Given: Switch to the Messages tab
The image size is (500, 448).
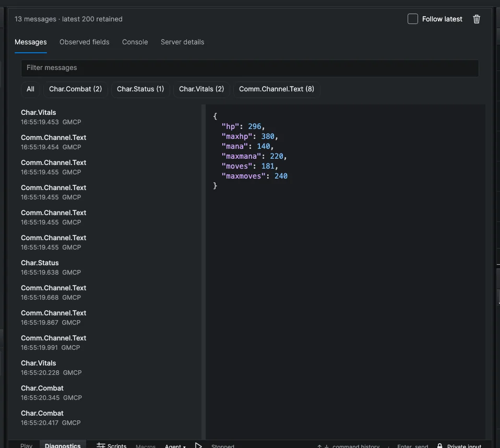Looking at the screenshot, I should click(31, 42).
